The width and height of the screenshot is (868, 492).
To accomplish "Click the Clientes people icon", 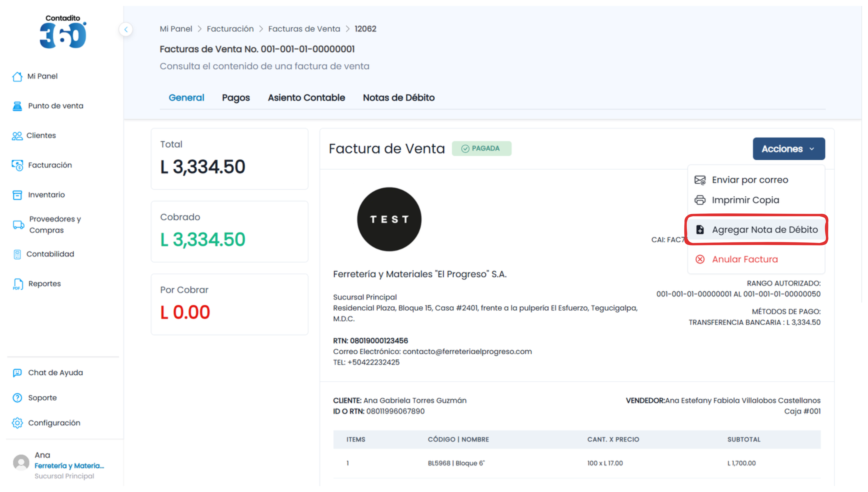I will click(17, 136).
